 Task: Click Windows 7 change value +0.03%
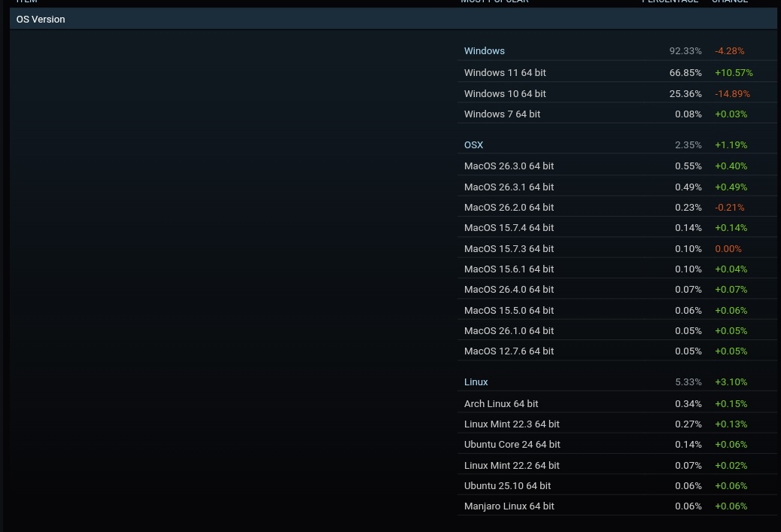pyautogui.click(x=731, y=114)
